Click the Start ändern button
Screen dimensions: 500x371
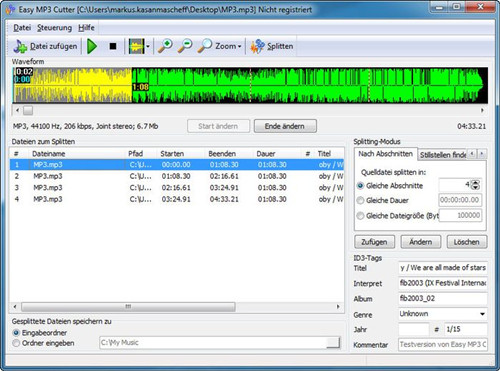(218, 126)
